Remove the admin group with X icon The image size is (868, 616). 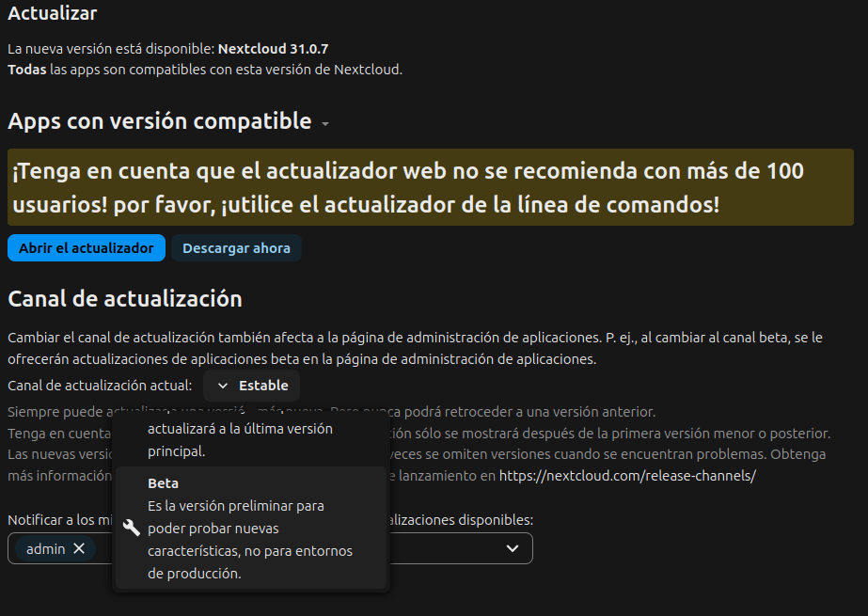79,548
